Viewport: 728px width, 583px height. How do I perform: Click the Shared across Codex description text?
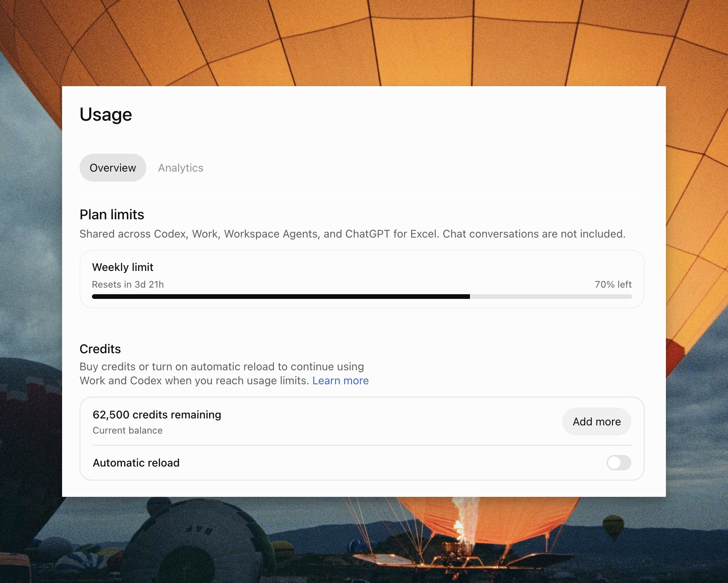352,234
